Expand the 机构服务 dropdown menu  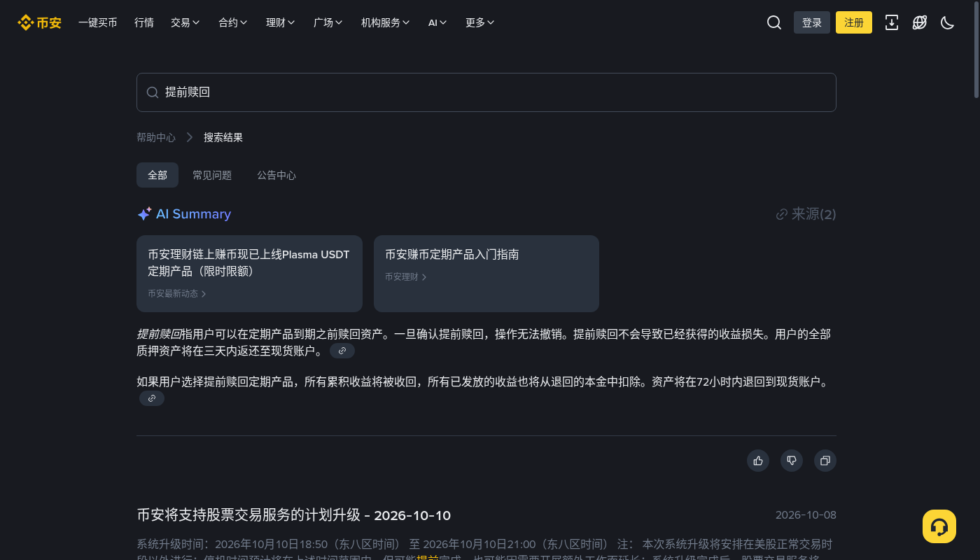(386, 22)
